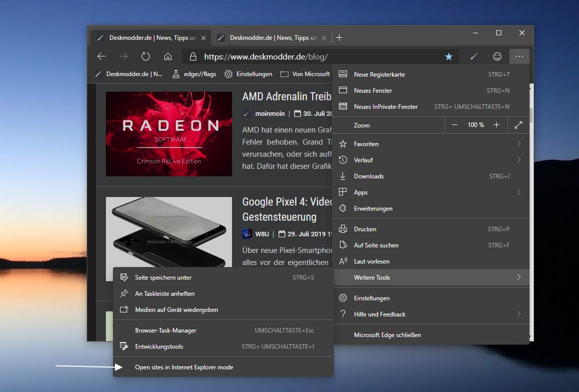This screenshot has height=392, width=579.
Task: Open Erweiterungen from the menu
Action: click(x=431, y=209)
